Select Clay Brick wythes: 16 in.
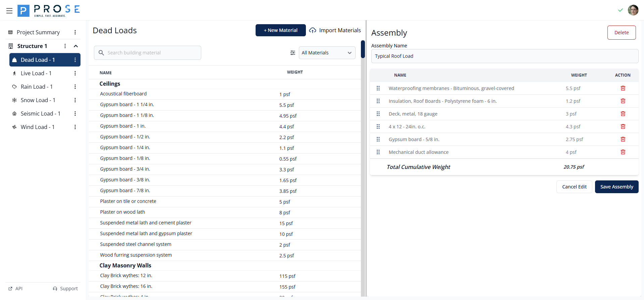This screenshot has width=644, height=300. click(x=225, y=287)
